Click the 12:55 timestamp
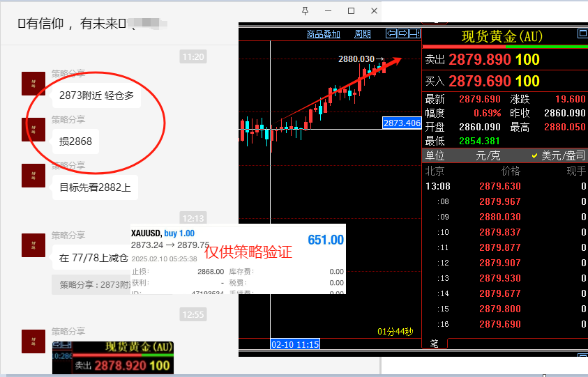The width and height of the screenshot is (588, 377). 193,314
